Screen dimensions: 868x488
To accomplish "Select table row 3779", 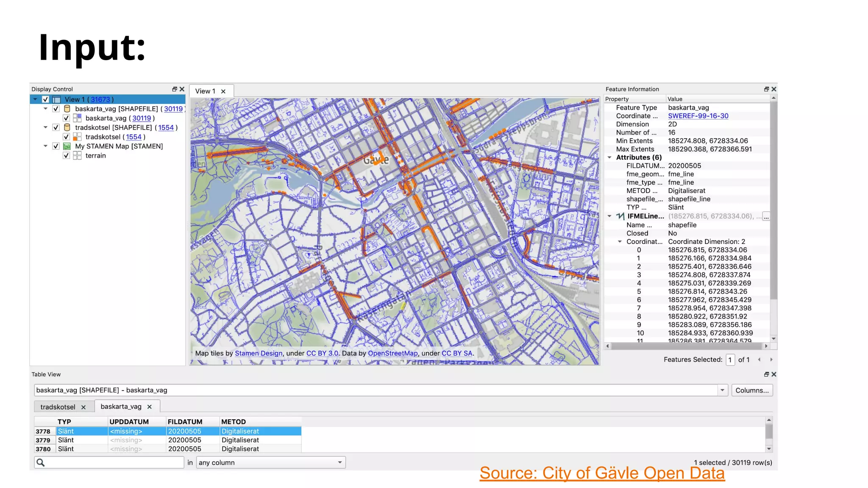I will pos(168,440).
